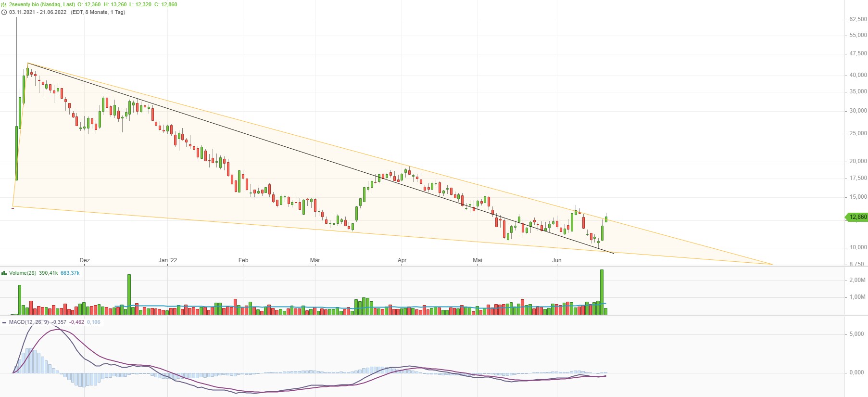Click the 55,000 price axis label
Image resolution: width=868 pixels, height=397 pixels.
pyautogui.click(x=858, y=35)
